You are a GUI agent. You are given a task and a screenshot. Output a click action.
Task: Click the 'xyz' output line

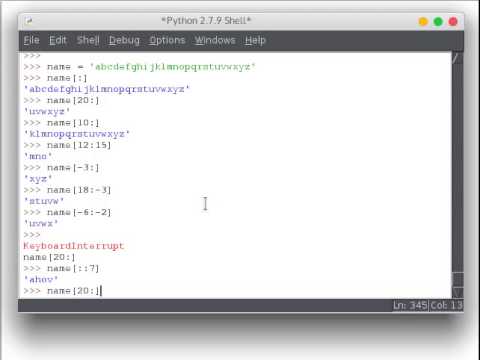tap(38, 179)
